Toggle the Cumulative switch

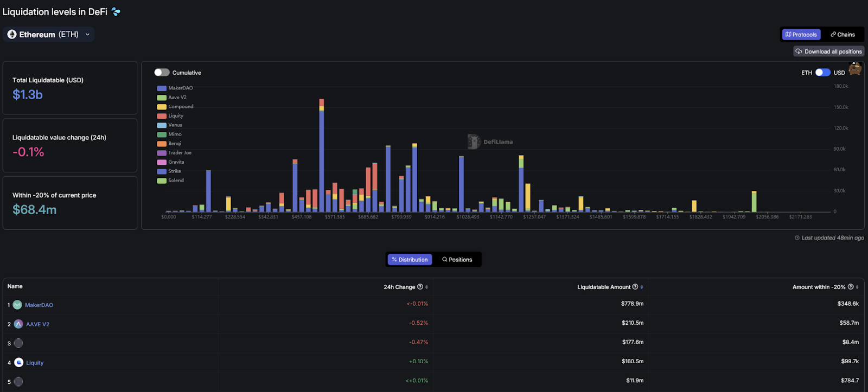(x=162, y=72)
